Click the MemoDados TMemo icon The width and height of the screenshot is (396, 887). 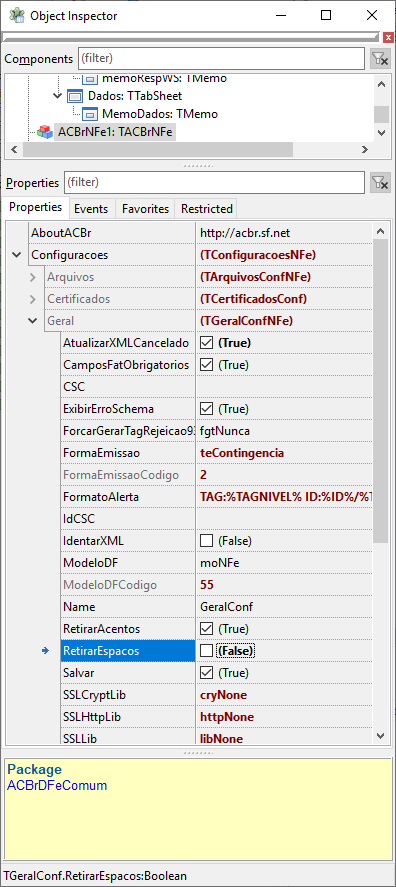(x=90, y=114)
